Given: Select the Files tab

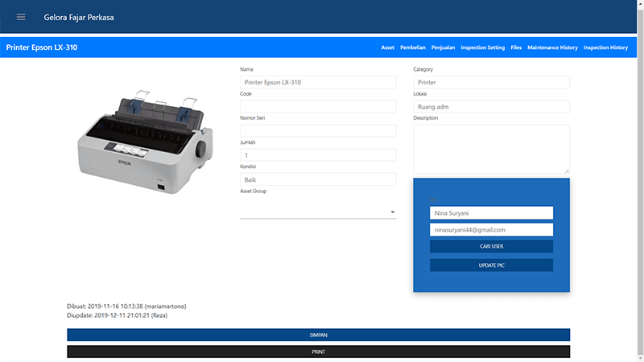Looking at the screenshot, I should pos(516,47).
